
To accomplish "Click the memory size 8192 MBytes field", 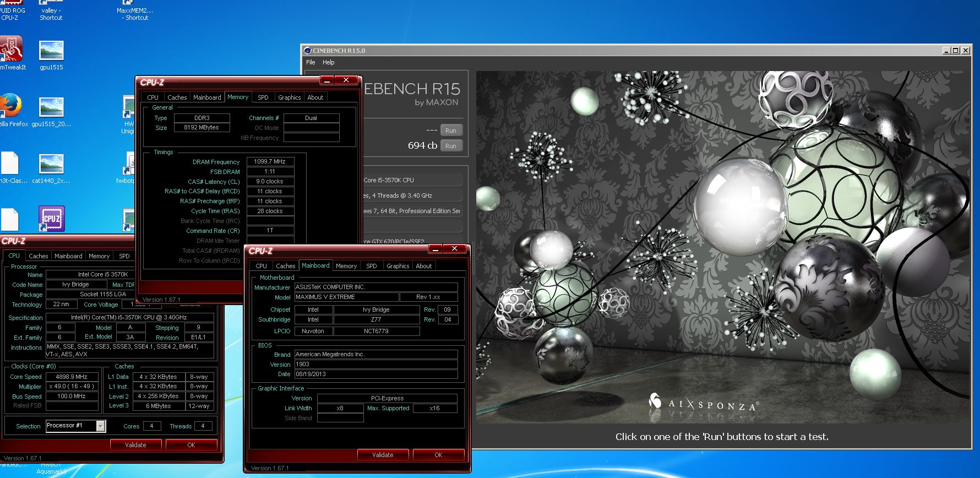I will [x=202, y=128].
